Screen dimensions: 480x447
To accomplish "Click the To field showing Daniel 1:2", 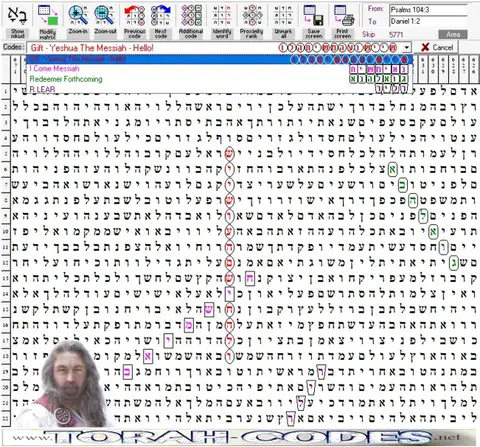I will pos(429,21).
